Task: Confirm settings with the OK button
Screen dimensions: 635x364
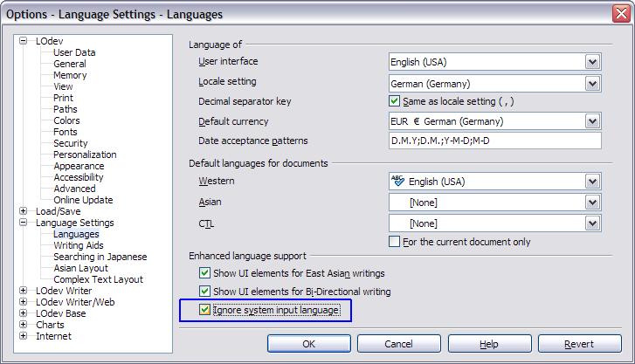Action: (309, 344)
